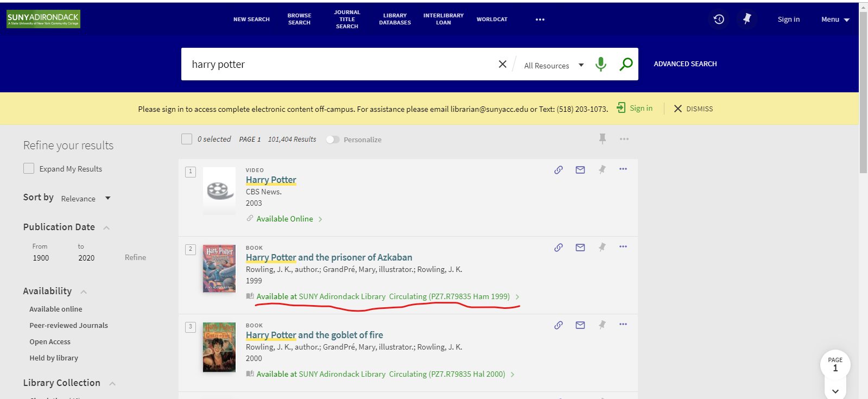Screen dimensions: 868x399
Task: Click the film reel video thumbnail
Action: click(219, 191)
